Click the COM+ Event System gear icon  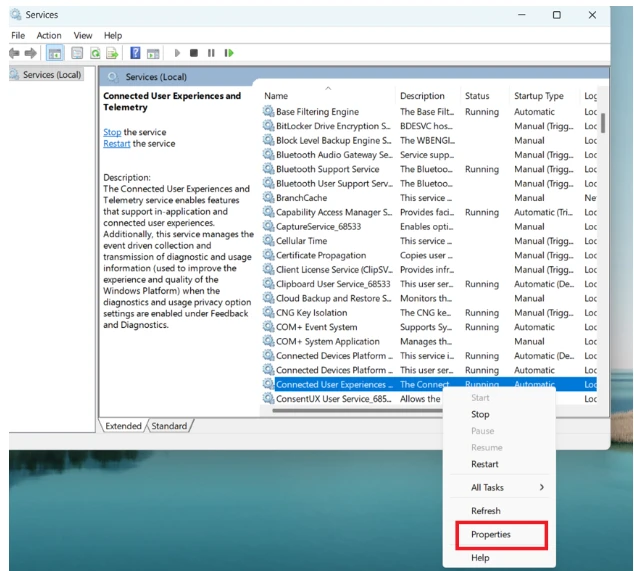(268, 327)
